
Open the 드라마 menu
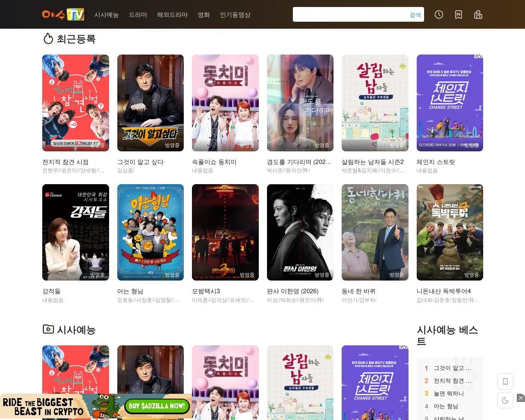138,15
